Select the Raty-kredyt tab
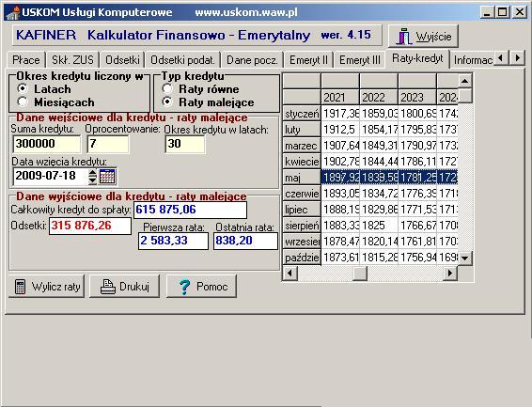This screenshot has width=532, height=407. [417, 58]
